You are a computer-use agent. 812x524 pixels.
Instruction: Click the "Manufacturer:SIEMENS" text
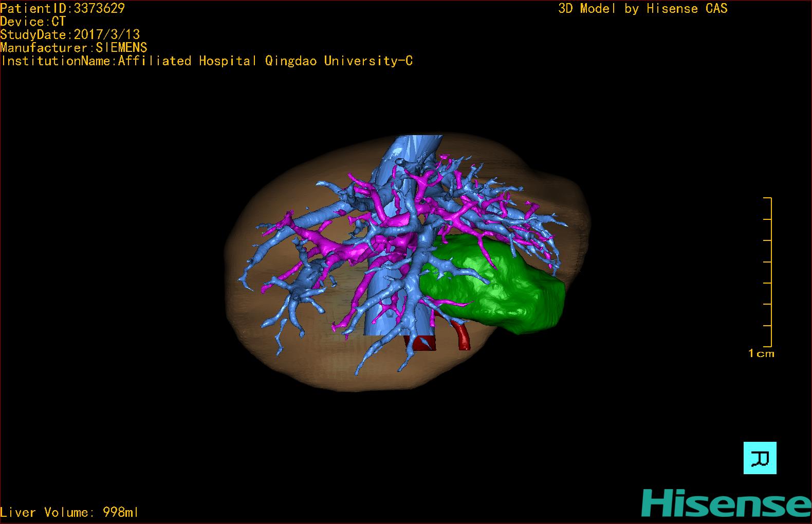coord(74,48)
